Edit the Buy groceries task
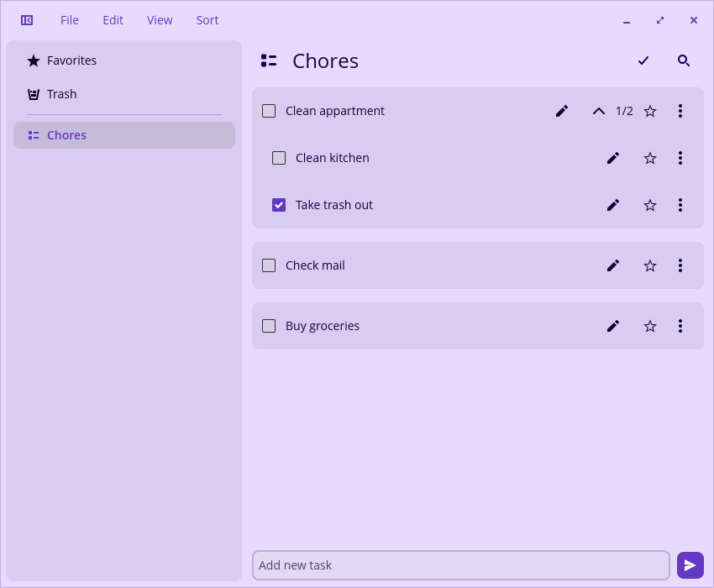Image resolution: width=714 pixels, height=588 pixels. click(613, 326)
